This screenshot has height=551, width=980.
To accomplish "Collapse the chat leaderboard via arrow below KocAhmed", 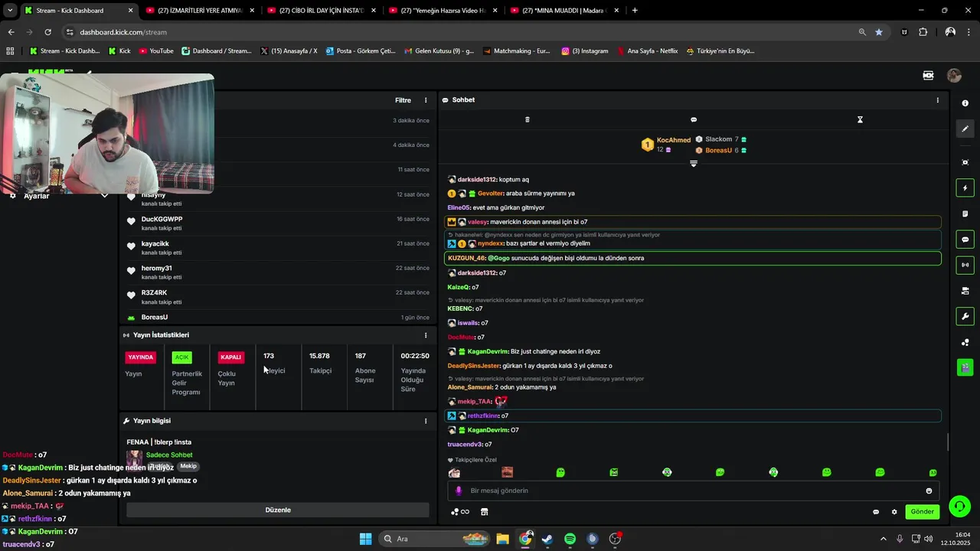I will pyautogui.click(x=694, y=164).
